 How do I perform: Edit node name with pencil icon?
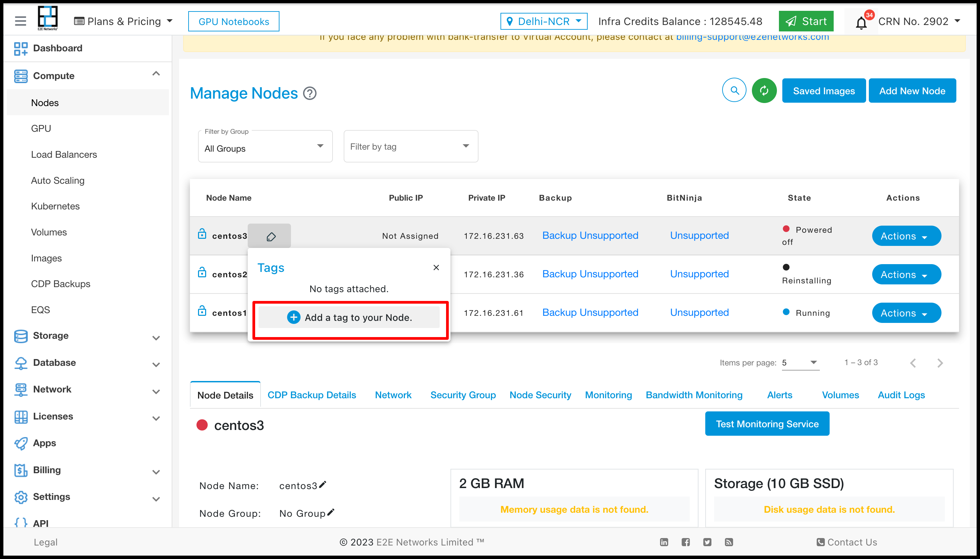click(323, 485)
